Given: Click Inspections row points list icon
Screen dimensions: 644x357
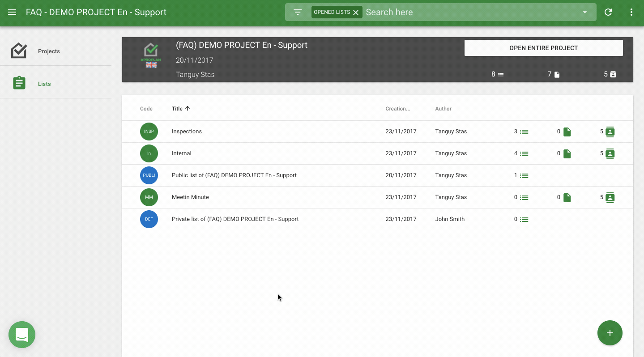Looking at the screenshot, I should [524, 132].
